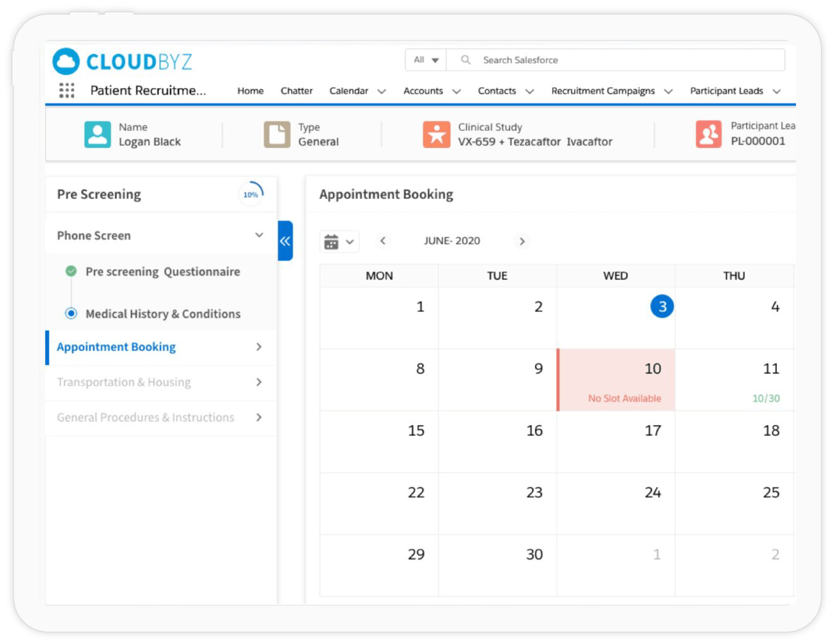Open the All search scope dropdown

(x=426, y=60)
